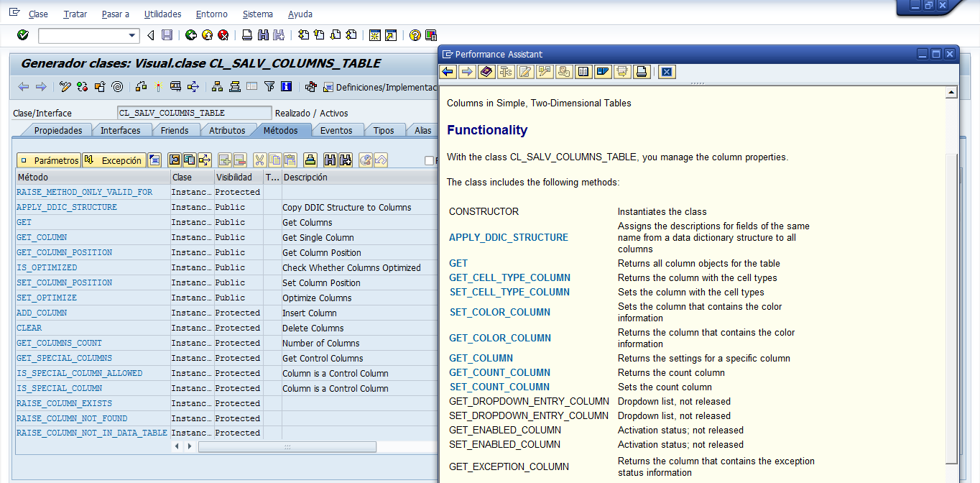Print the methods list
Screen dimensions: 980x483
[x=309, y=160]
